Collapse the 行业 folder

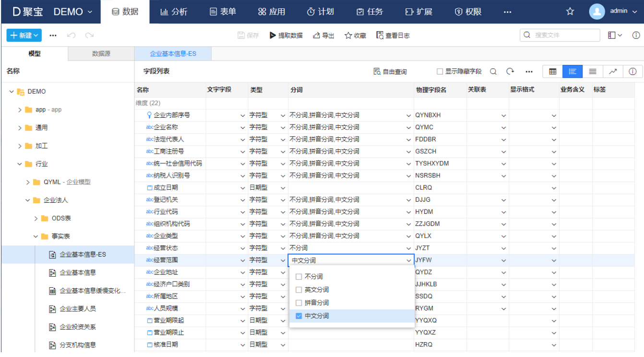click(x=20, y=164)
